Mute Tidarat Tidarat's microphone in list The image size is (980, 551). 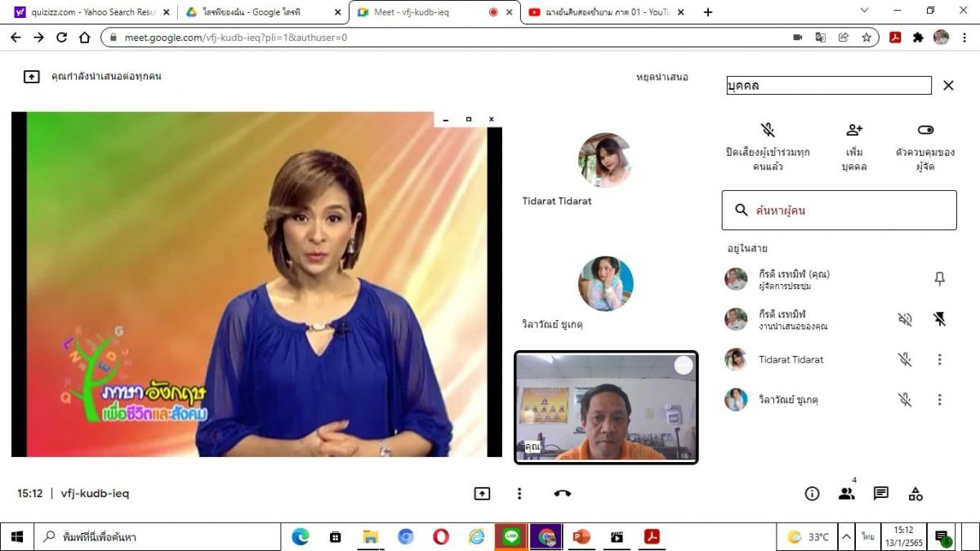pos(905,359)
